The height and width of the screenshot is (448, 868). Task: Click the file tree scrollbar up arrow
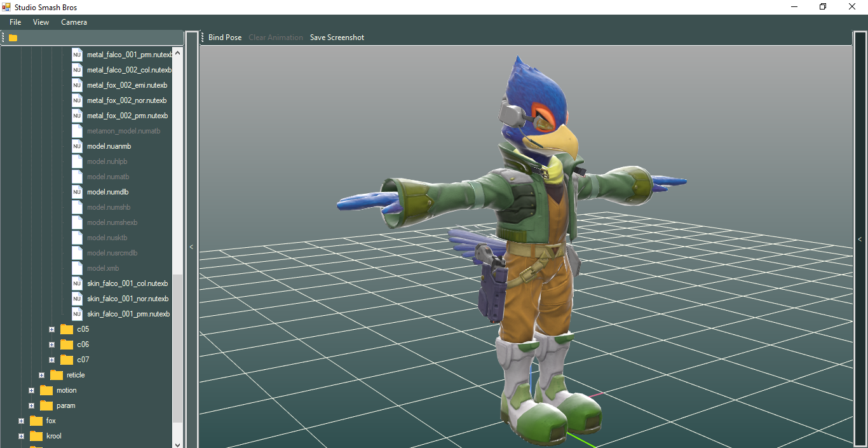tap(178, 53)
